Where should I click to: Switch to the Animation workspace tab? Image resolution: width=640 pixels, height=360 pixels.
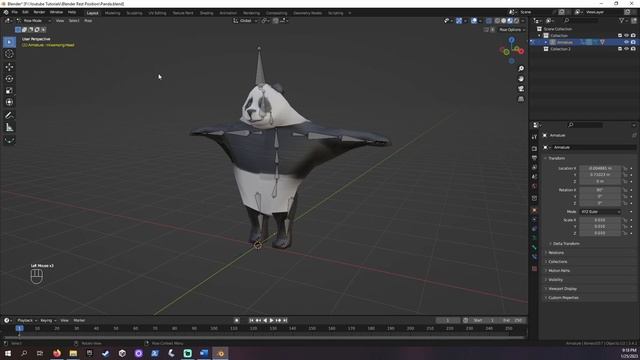[228, 13]
